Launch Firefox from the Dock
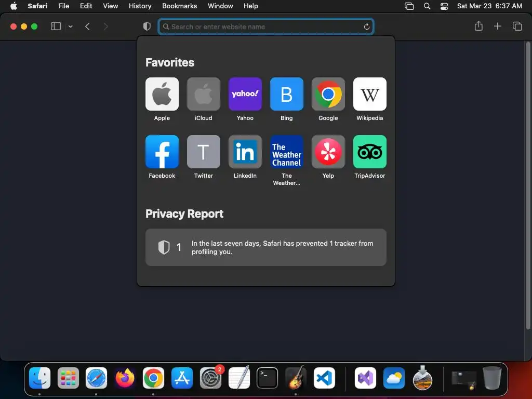Viewport: 532px width, 399px height. pyautogui.click(x=125, y=378)
